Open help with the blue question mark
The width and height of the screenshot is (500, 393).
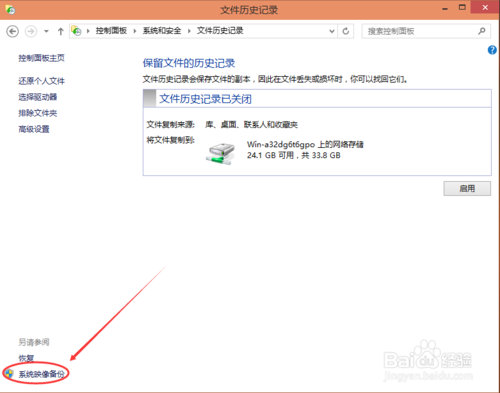(492, 50)
